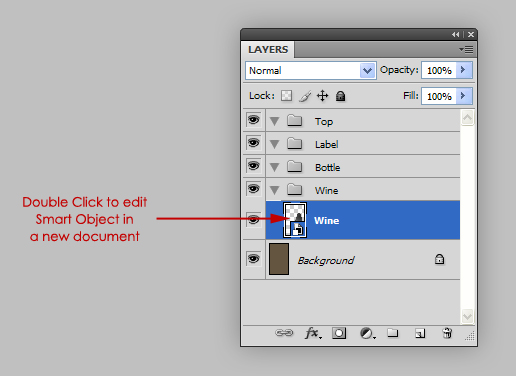Screen dimensions: 516x376
Task: Click the Background layer thumbnail
Action: pyautogui.click(x=279, y=259)
